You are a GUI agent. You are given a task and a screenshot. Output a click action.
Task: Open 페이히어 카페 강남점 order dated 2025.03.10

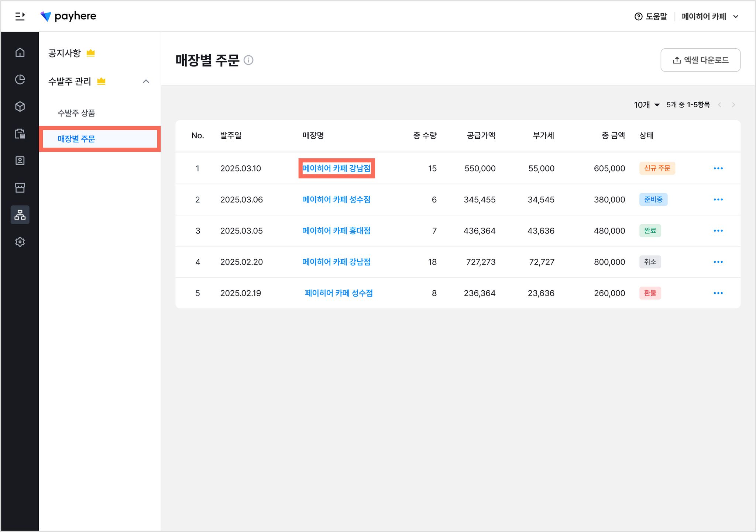[x=336, y=168]
